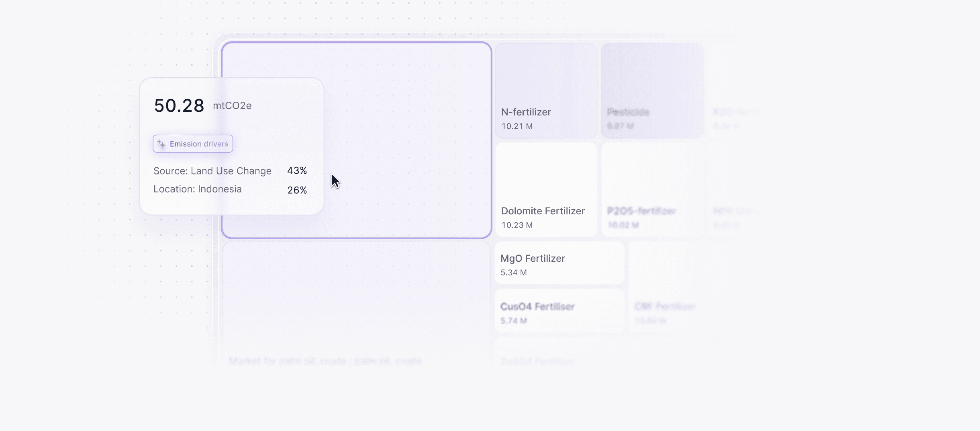Select the Dolomite Fertilizer tile
This screenshot has width=980, height=431.
(546, 190)
